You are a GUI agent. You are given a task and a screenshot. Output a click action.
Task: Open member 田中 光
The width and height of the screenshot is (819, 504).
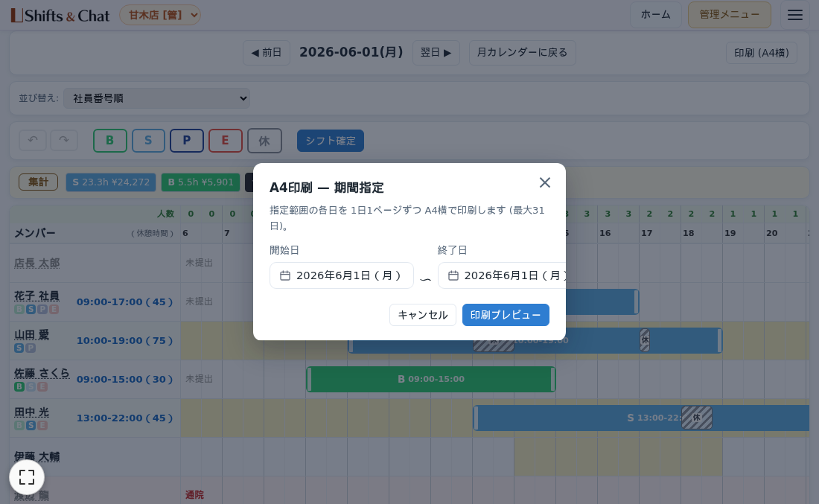click(31, 412)
